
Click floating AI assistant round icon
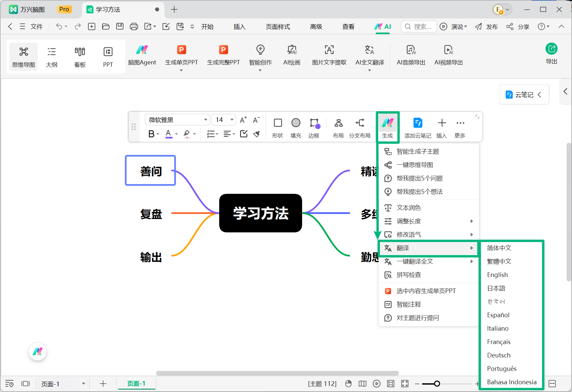coord(38,351)
